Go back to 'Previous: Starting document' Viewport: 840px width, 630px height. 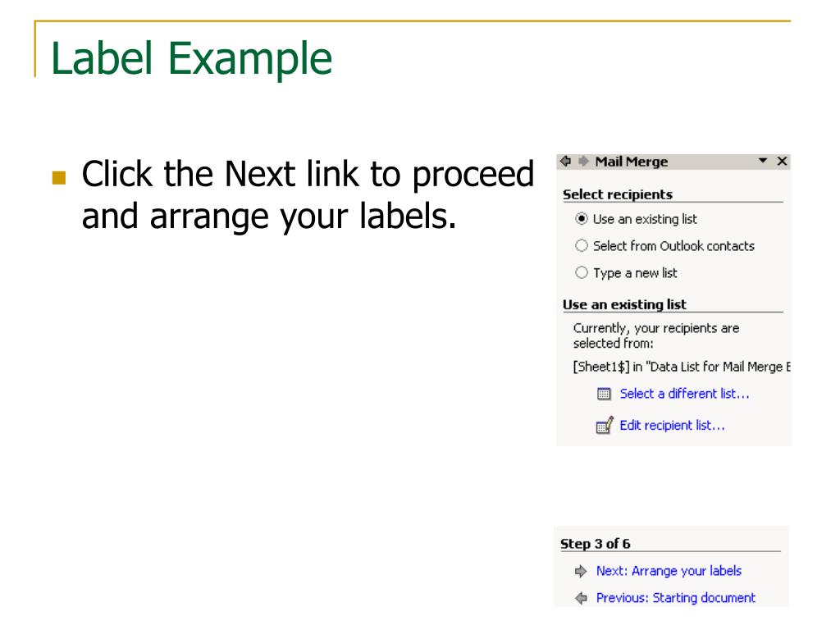[676, 598]
